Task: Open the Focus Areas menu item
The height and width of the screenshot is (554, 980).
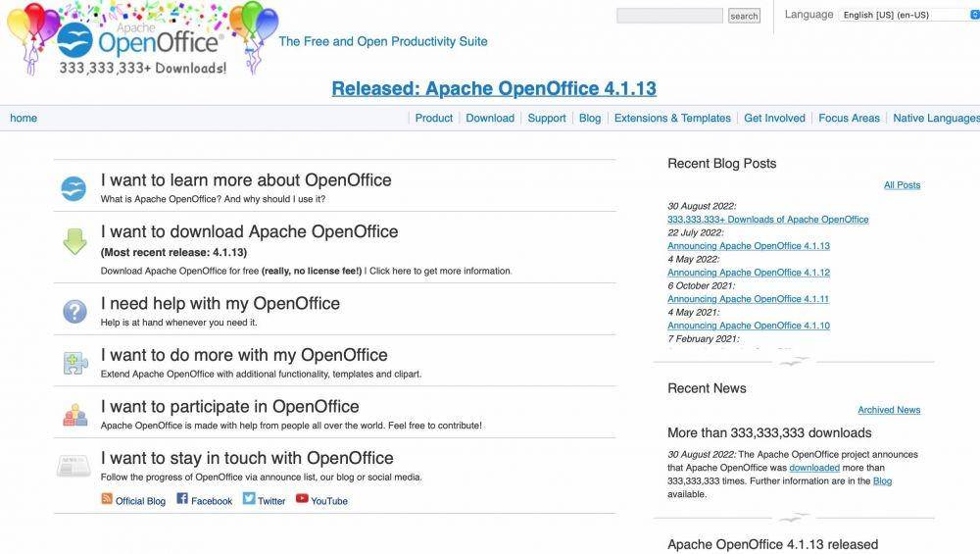Action: 849,119
